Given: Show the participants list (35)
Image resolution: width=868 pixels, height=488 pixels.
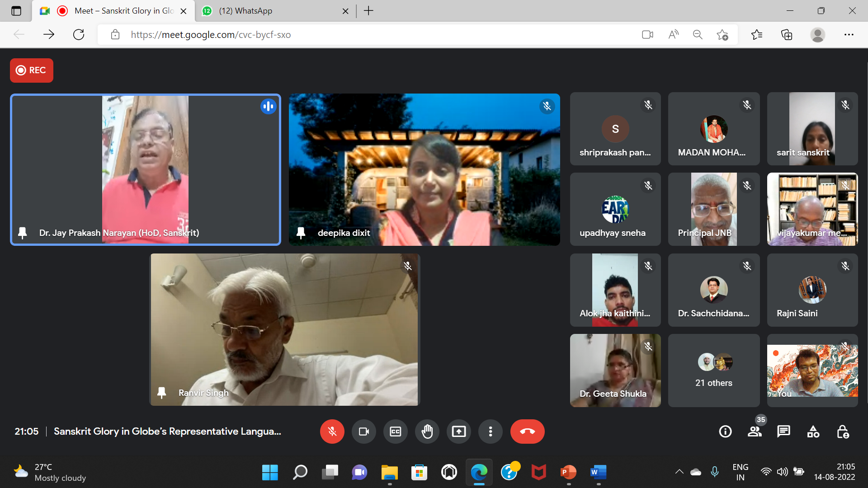Looking at the screenshot, I should click(x=754, y=432).
